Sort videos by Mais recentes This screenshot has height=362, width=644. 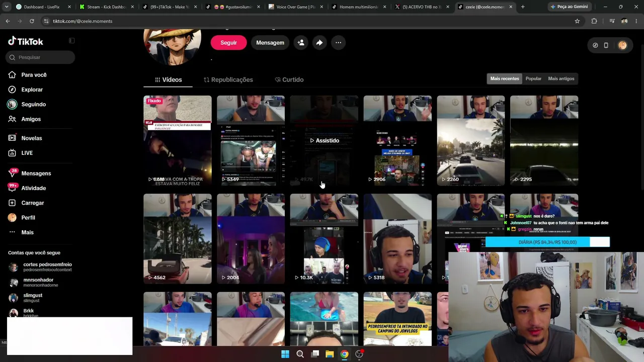[x=505, y=78]
